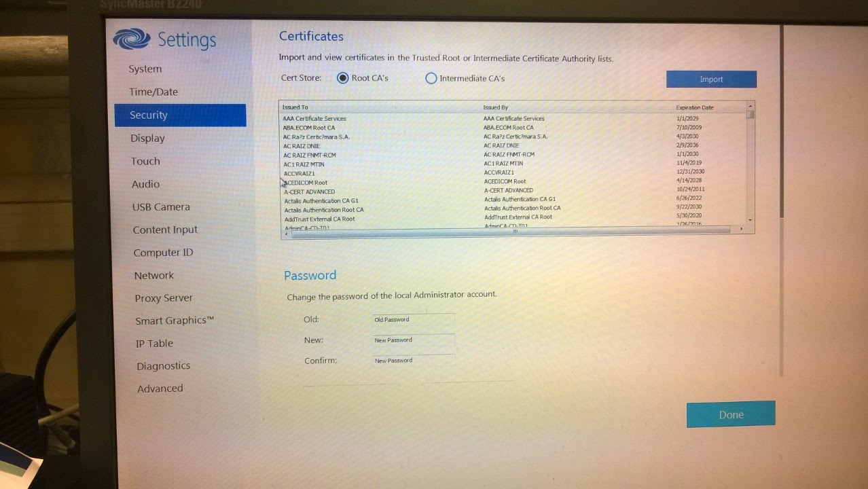Select the AAA Certificate Services row
The height and width of the screenshot is (489, 868).
(513, 119)
